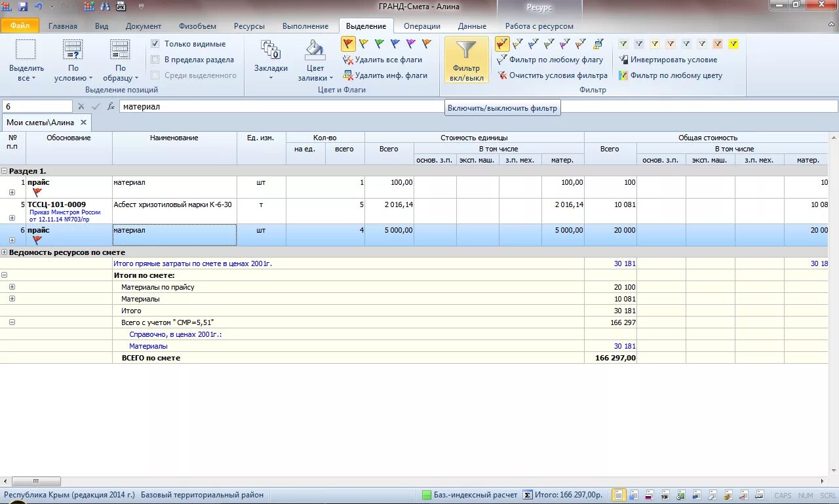Screen dimensions: 839x504
Task: Click Инвертировать условие button
Action: [668, 60]
